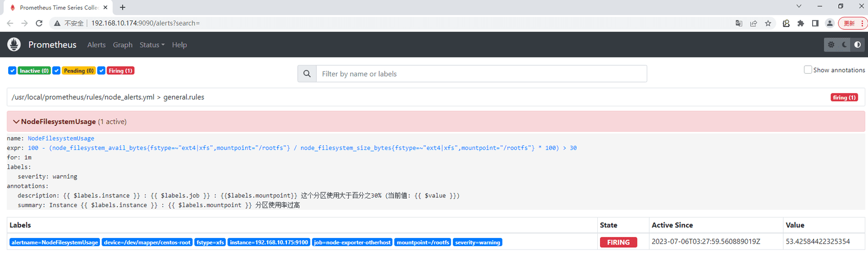The width and height of the screenshot is (868, 263).
Task: Click the green Inactive (0) badge
Action: click(x=34, y=70)
